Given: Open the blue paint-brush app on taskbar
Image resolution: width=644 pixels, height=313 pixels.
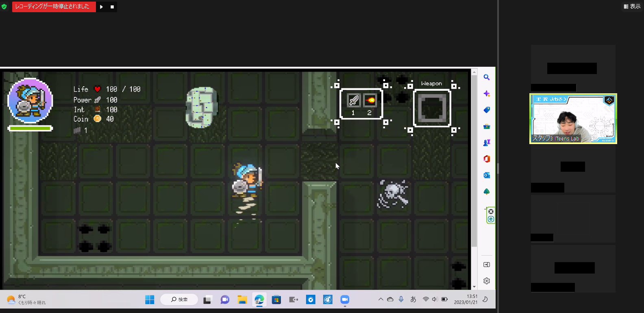Looking at the screenshot, I should pyautogui.click(x=328, y=300).
